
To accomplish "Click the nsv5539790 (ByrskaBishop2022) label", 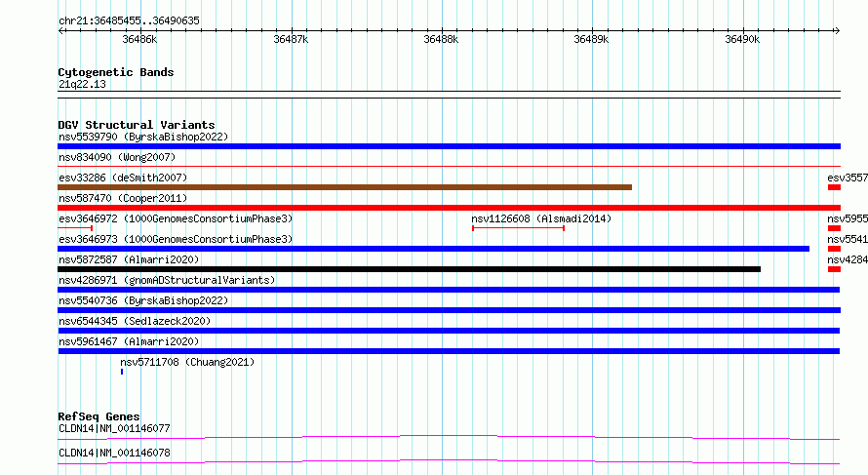I will 143,137.
